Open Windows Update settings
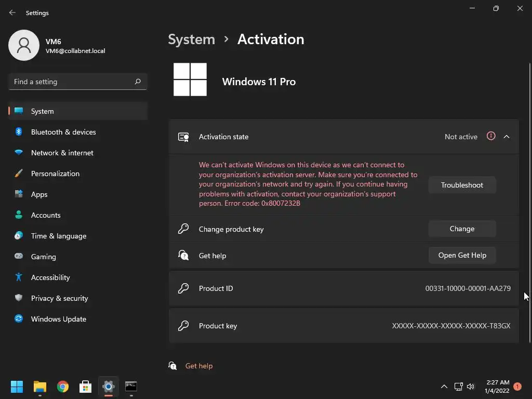Viewport: 532px width, 399px height. tap(78, 319)
